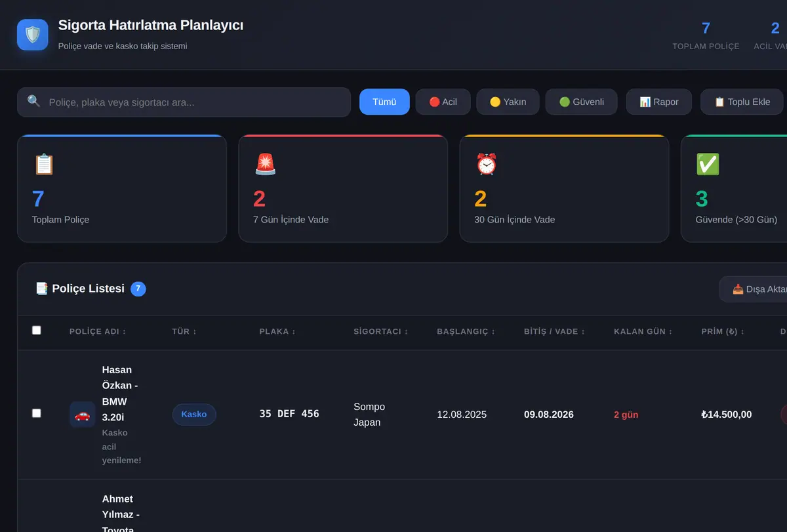Image resolution: width=787 pixels, height=532 pixels.
Task: Click the Kasko type badge
Action: [194, 415]
